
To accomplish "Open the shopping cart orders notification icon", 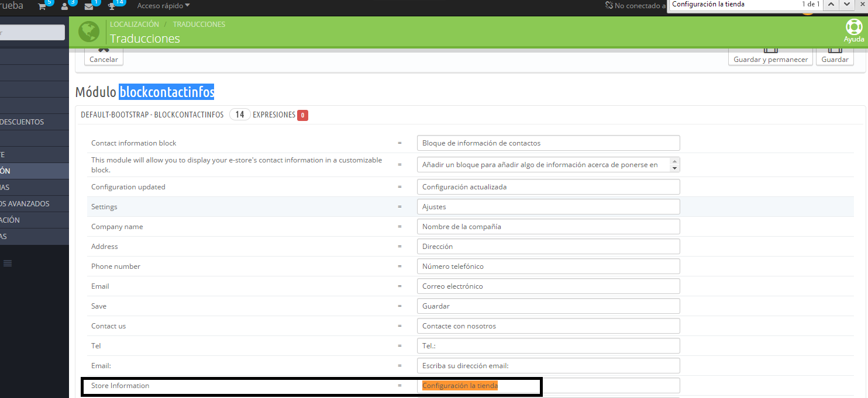I will (x=42, y=6).
